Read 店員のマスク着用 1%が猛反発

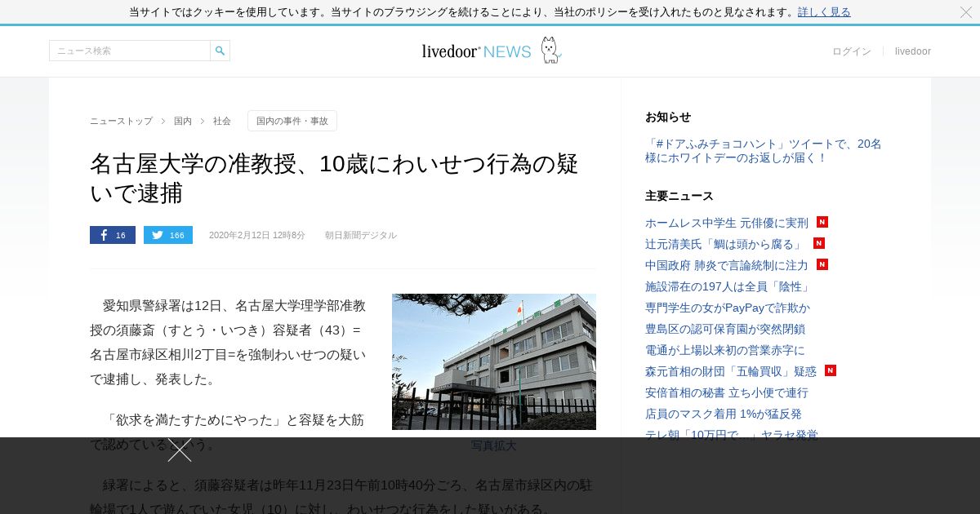coord(724,414)
